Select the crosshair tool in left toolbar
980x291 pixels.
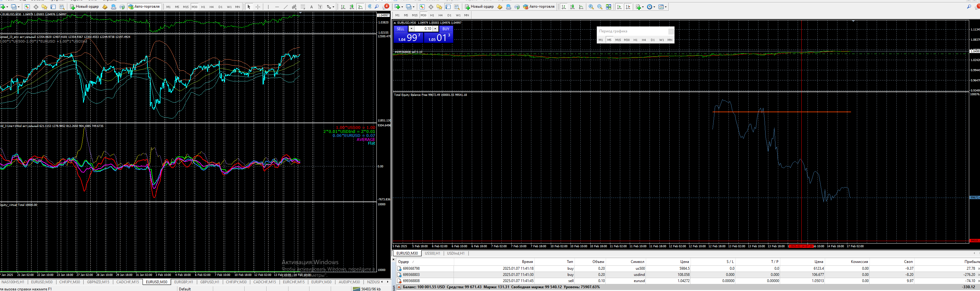click(258, 7)
